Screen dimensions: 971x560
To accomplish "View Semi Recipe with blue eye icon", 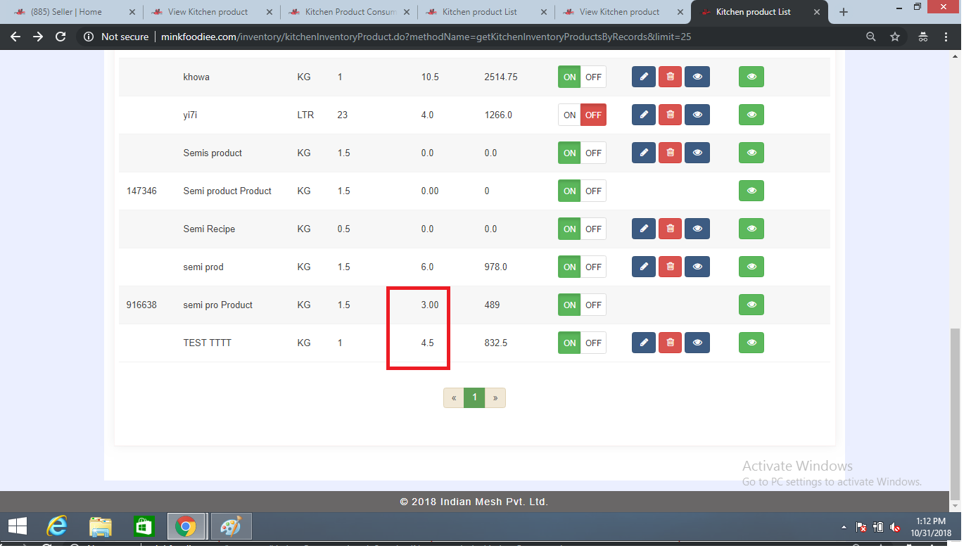I will pyautogui.click(x=697, y=229).
